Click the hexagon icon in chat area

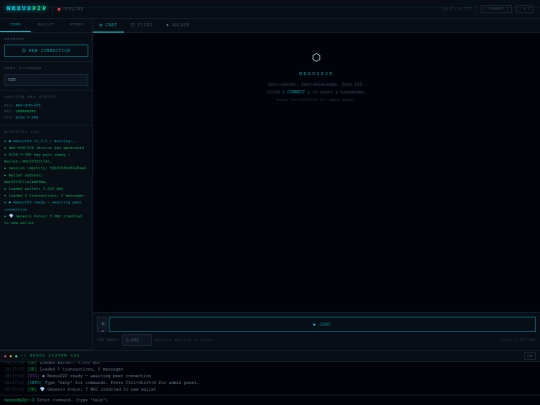316,58
